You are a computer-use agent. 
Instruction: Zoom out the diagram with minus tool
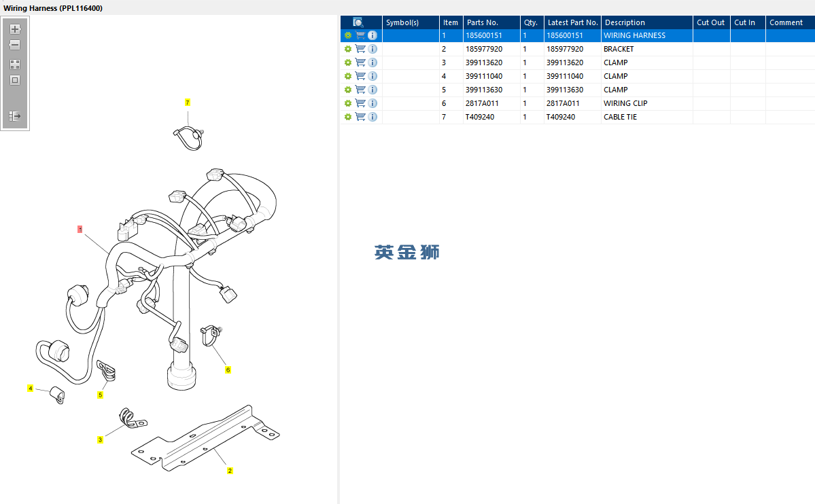click(x=15, y=46)
